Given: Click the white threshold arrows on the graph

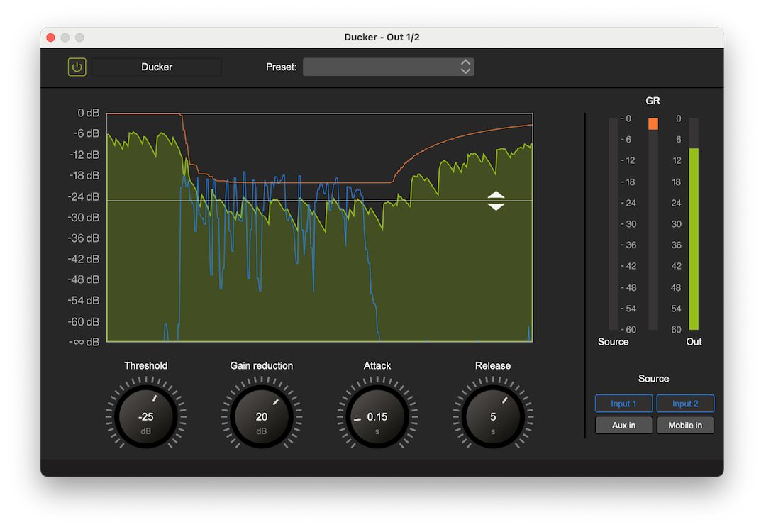Looking at the screenshot, I should (x=495, y=201).
